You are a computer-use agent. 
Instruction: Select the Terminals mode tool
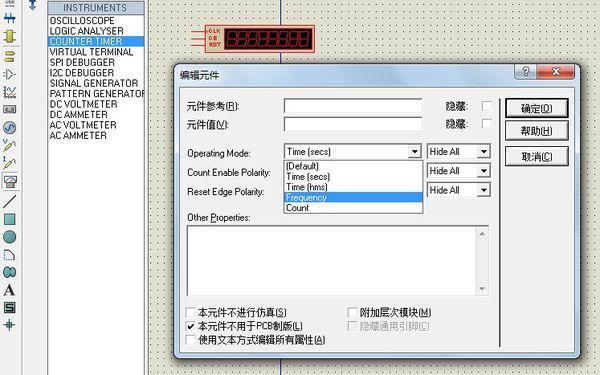[9, 56]
